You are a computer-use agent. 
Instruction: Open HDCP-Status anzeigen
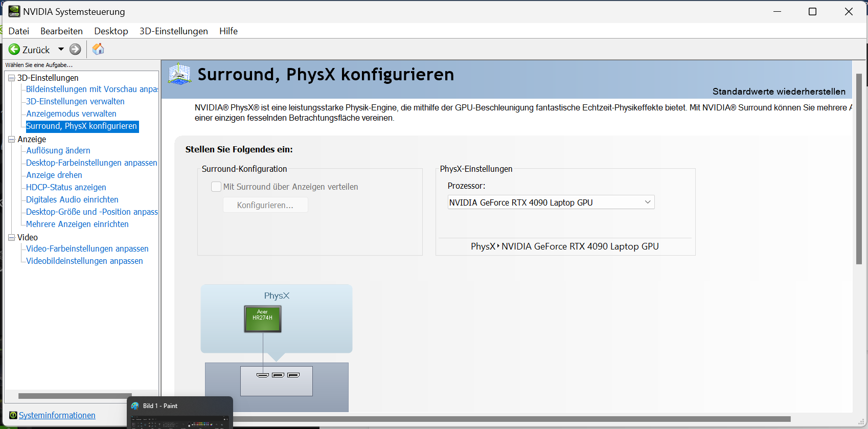pos(66,187)
